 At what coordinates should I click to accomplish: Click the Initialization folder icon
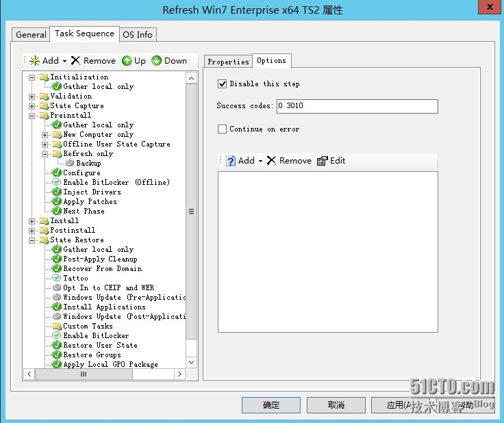coord(44,77)
